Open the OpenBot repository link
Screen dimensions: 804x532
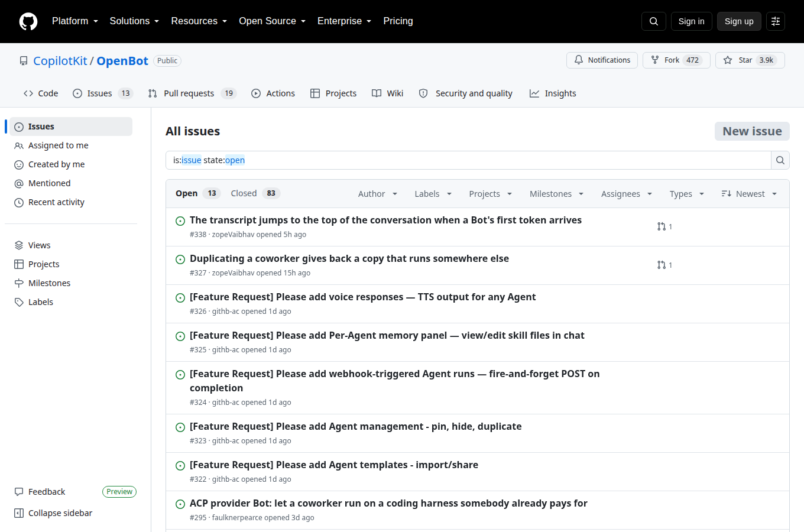pyautogui.click(x=122, y=61)
